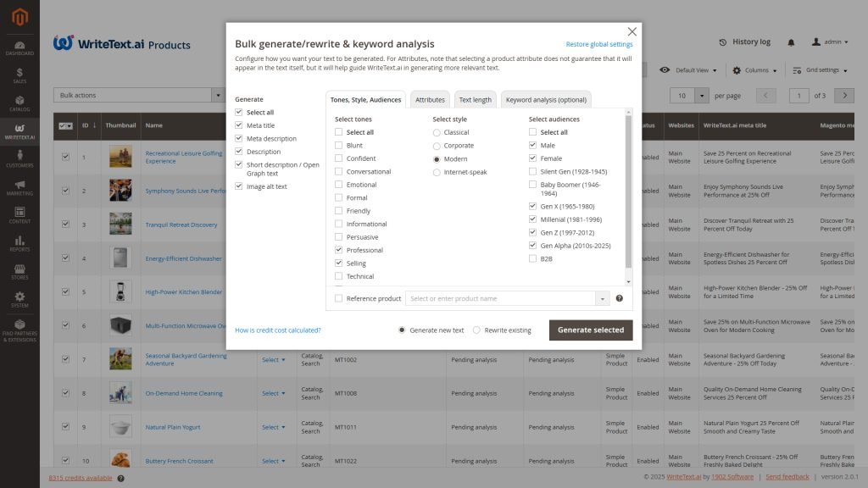This screenshot has width=868, height=488.
Task: Switch to the Text length tab
Action: click(x=475, y=100)
